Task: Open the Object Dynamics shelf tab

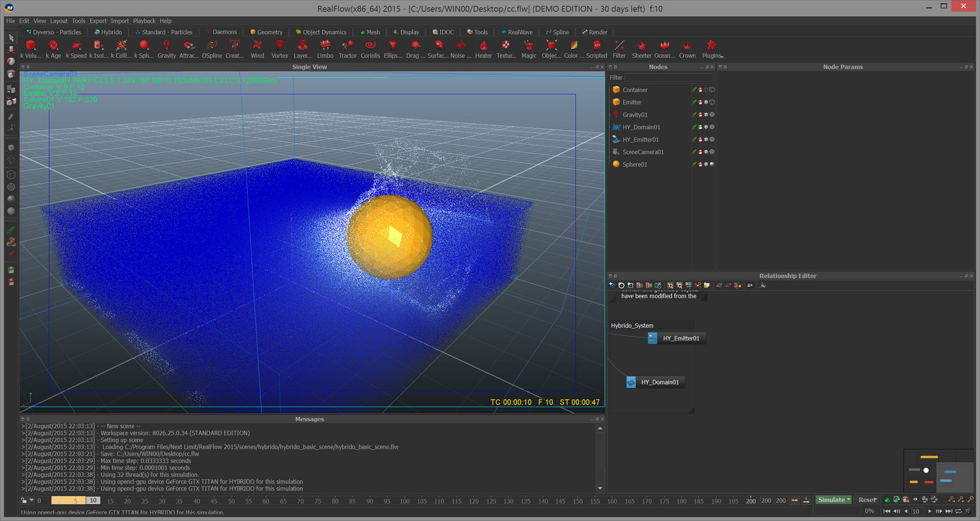Action: [321, 32]
